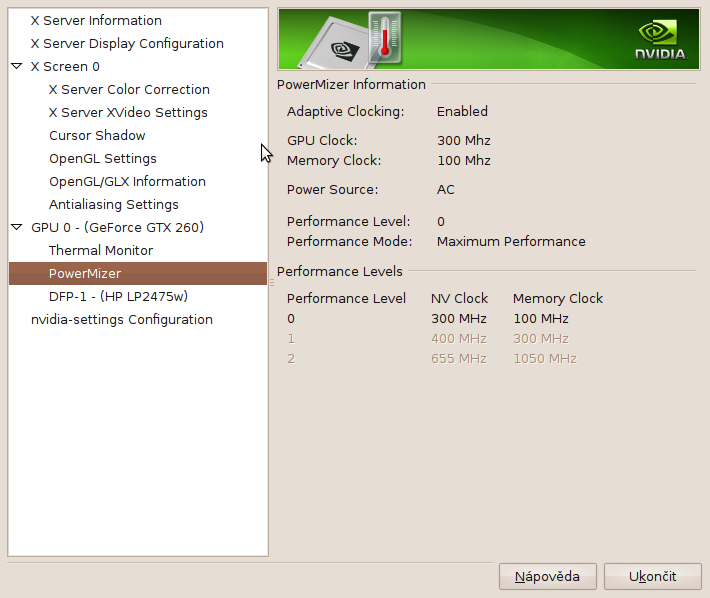
Task: Open DFP-1 - (HP LP2475w) settings
Action: [x=118, y=297]
